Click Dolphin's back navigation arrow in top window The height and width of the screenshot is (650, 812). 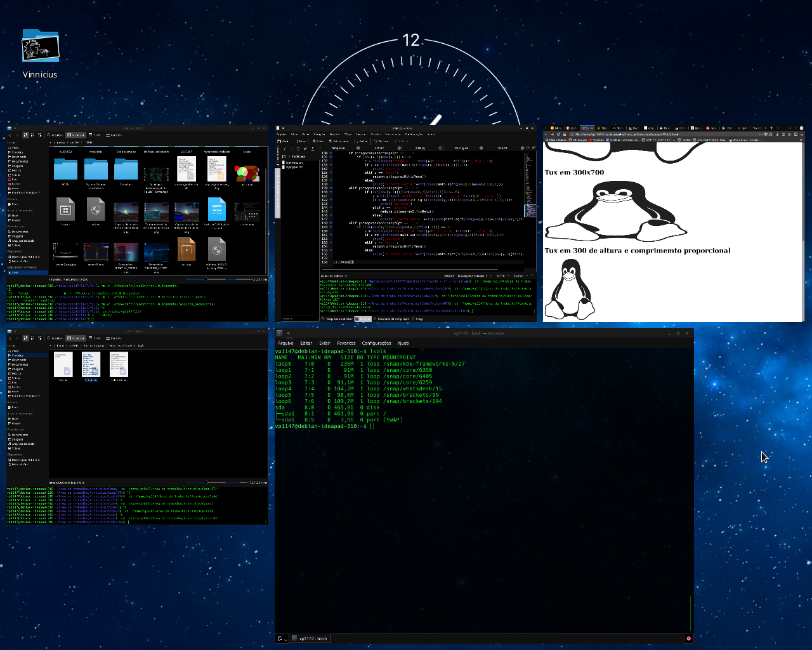[10, 135]
